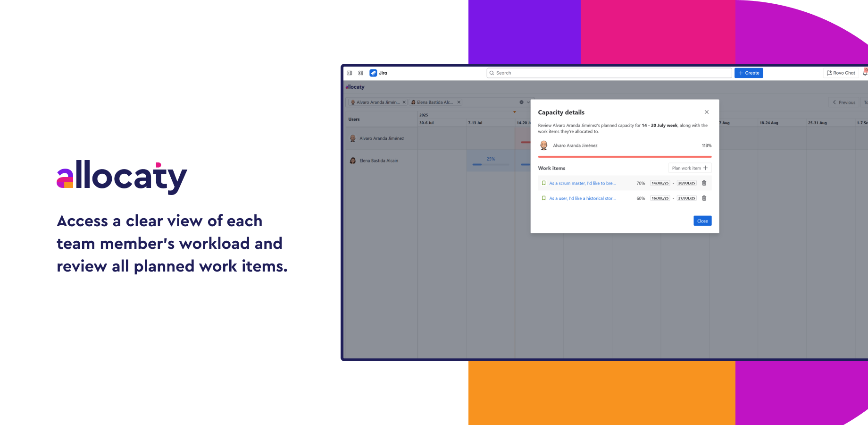Edit end date 27/JUL/25
This screenshot has height=425, width=868.
[687, 198]
